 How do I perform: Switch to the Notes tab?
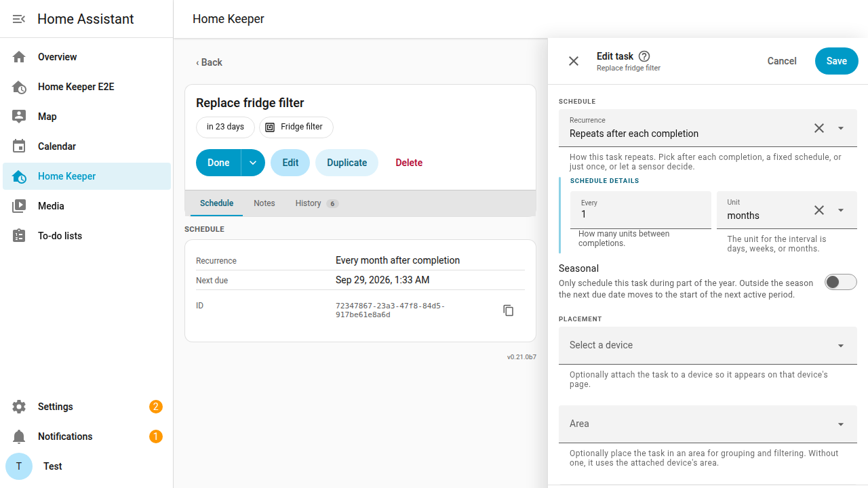[x=264, y=203]
